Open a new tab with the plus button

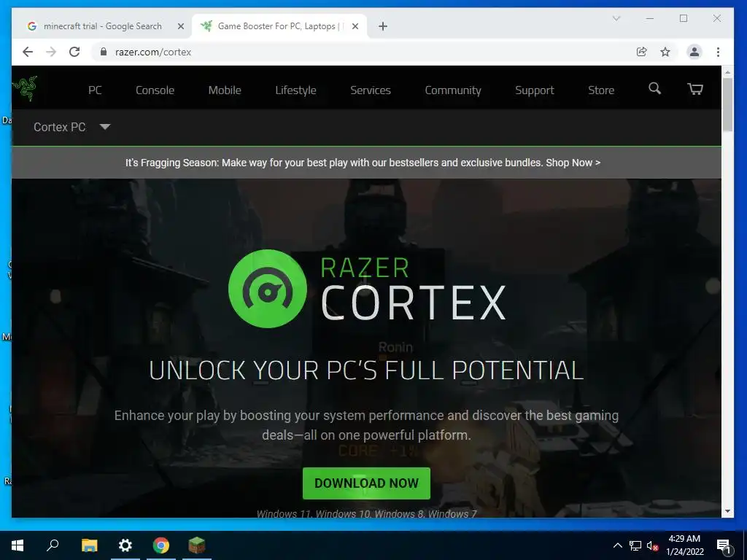tap(383, 26)
